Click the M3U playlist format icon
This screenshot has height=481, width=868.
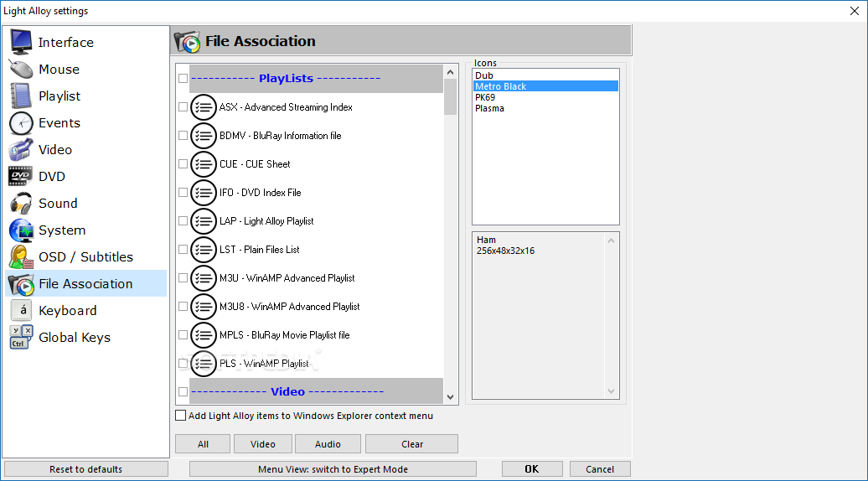click(203, 278)
